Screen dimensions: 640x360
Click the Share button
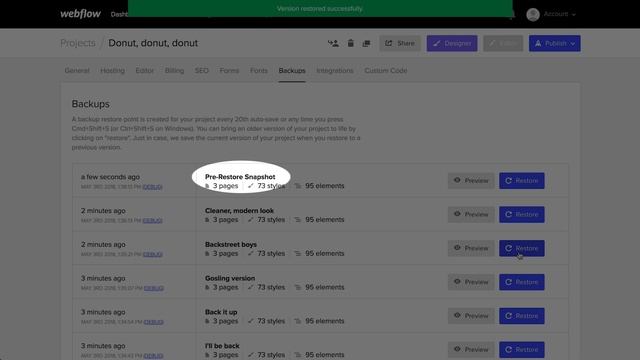coord(400,43)
